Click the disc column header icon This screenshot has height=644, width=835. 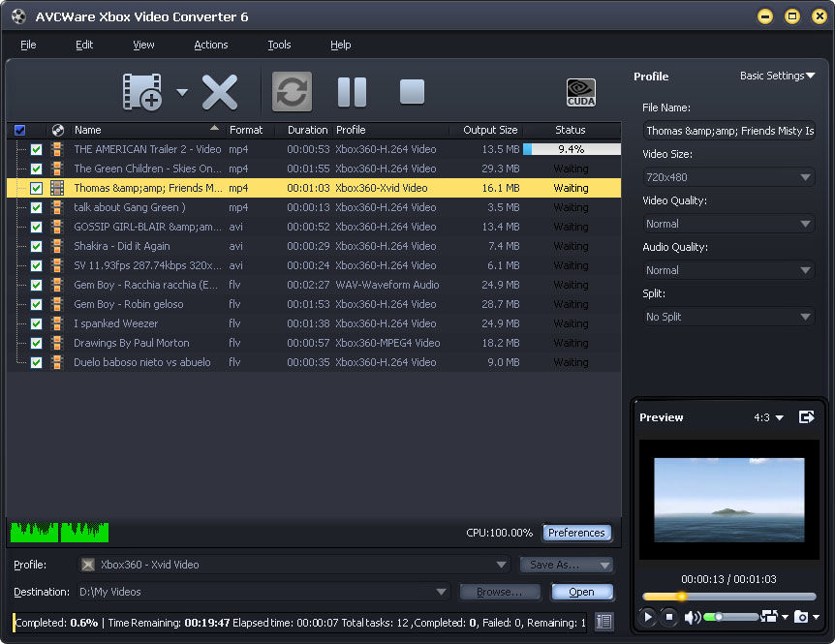tap(58, 130)
